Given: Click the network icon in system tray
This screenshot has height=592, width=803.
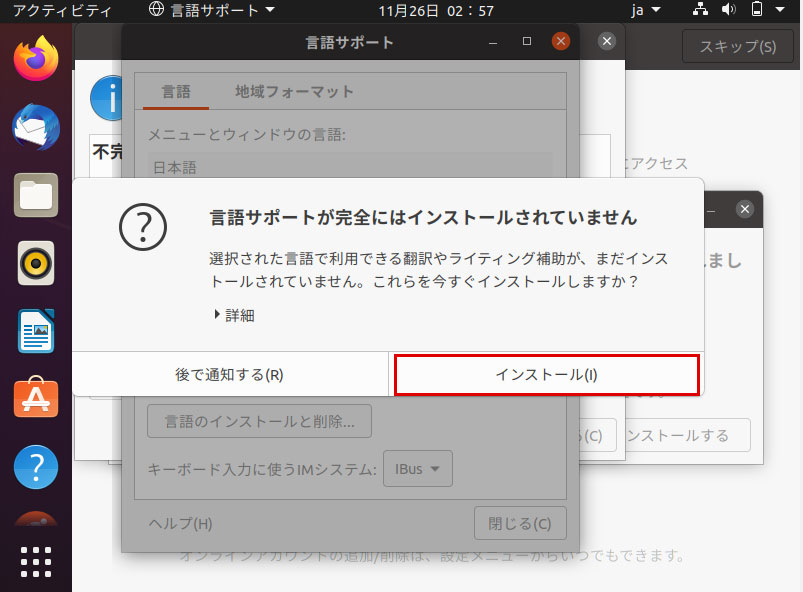Looking at the screenshot, I should pyautogui.click(x=700, y=9).
